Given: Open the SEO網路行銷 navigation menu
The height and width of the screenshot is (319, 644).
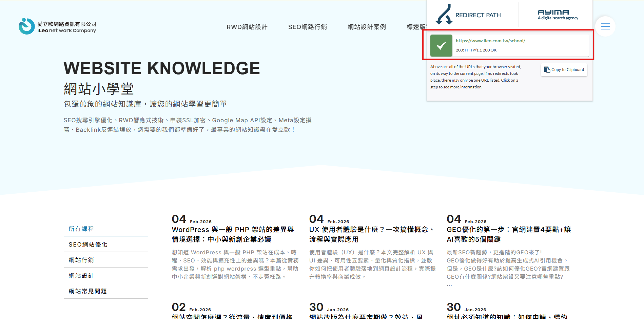Looking at the screenshot, I should (307, 27).
